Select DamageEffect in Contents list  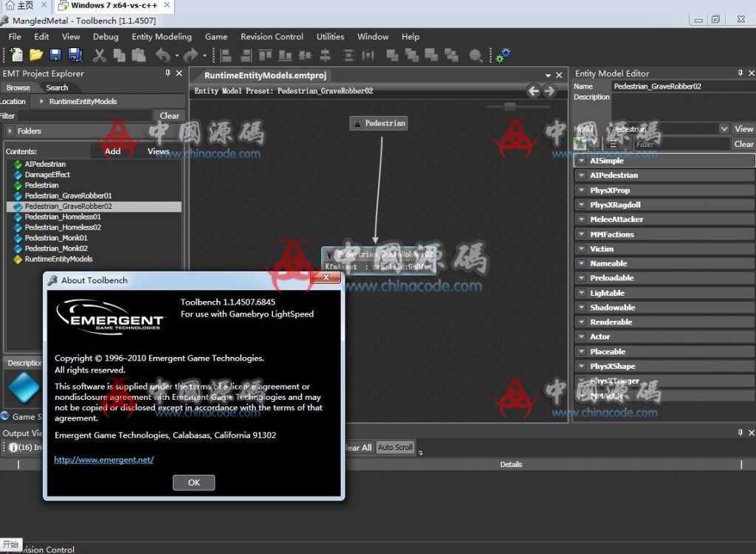coord(47,174)
